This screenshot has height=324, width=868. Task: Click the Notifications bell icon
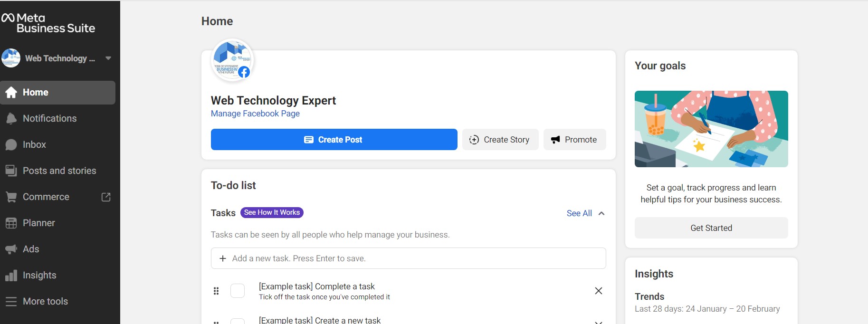[11, 118]
